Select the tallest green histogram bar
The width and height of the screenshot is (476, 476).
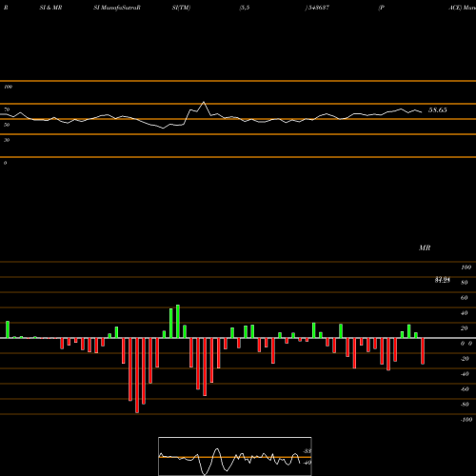tap(178, 321)
